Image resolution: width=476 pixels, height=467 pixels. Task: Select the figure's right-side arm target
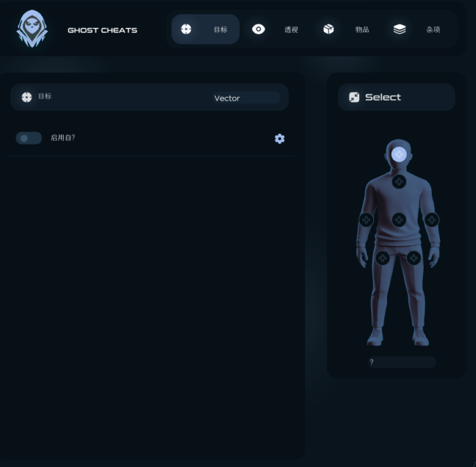[x=431, y=220]
